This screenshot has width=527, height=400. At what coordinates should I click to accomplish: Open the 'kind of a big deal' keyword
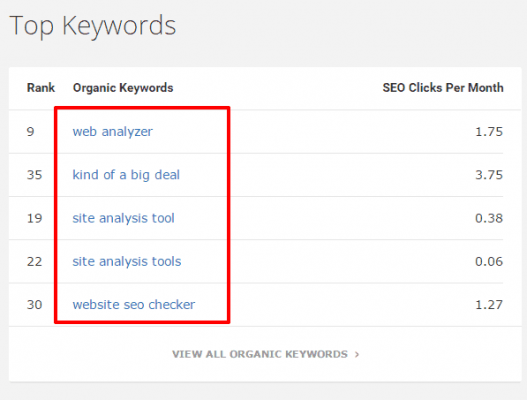pos(126,175)
